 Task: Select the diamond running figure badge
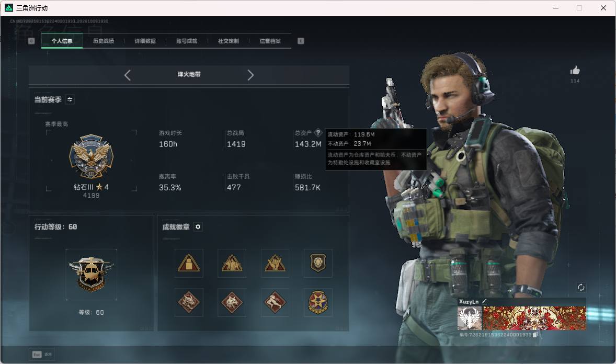(x=275, y=302)
